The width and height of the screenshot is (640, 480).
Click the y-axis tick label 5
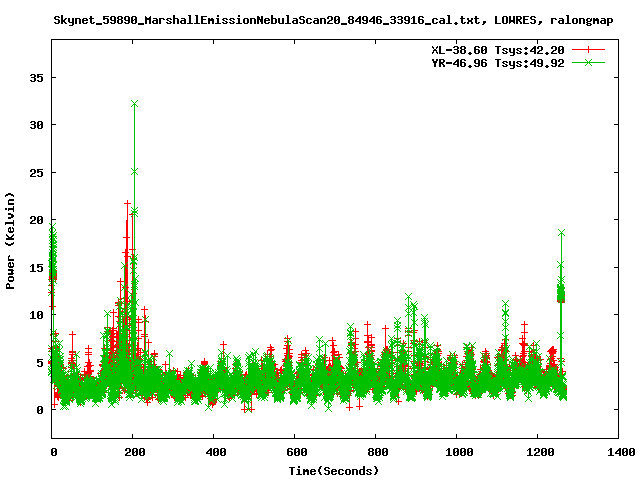click(x=40, y=363)
